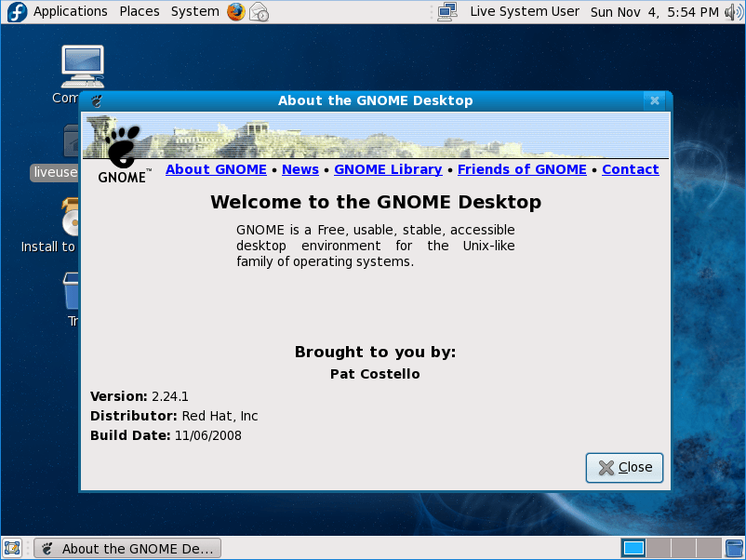Screen dimensions: 746x560
Task: Open the Trash desktop icon
Action: click(x=71, y=291)
